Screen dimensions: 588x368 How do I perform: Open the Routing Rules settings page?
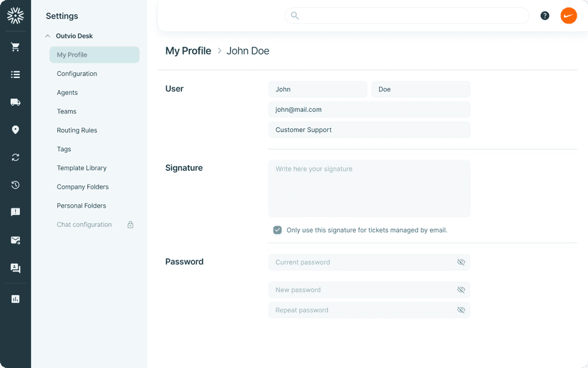click(77, 130)
